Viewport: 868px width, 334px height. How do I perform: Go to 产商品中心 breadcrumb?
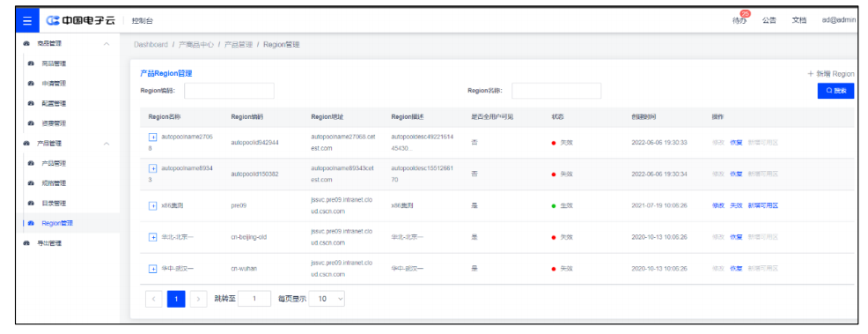pyautogui.click(x=196, y=44)
